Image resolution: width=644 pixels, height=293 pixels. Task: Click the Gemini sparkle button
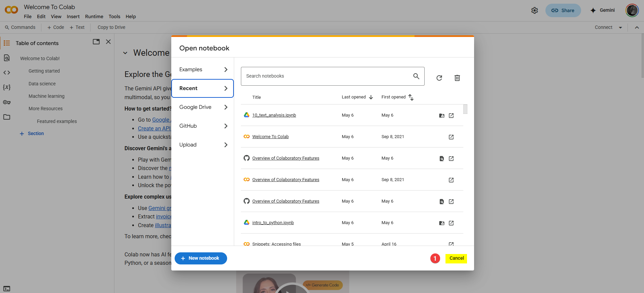pos(602,10)
